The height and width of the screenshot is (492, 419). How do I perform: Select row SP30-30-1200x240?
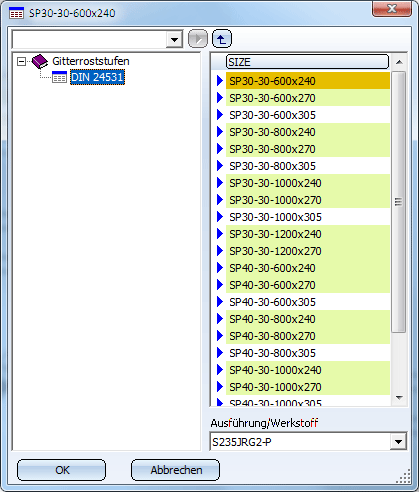coord(308,234)
